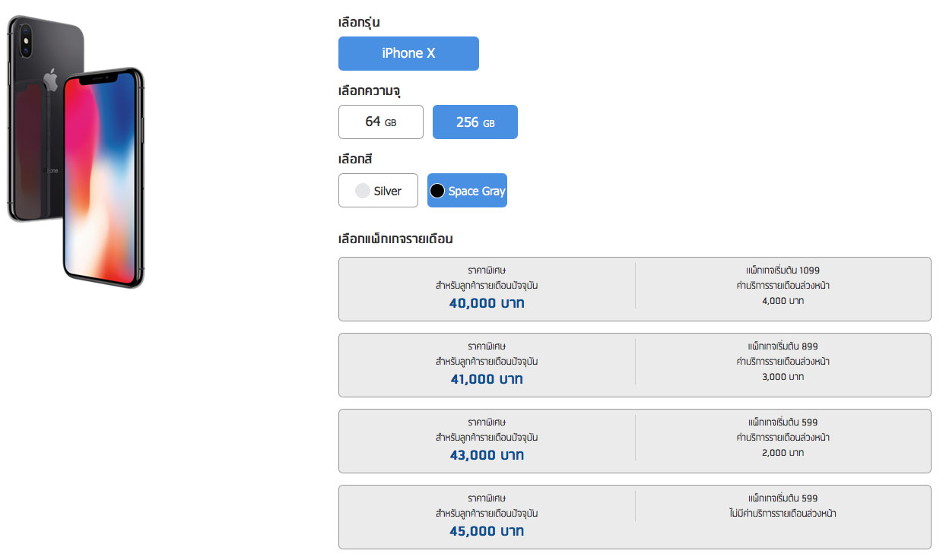Choose the 64 GB capacity option
Image resolution: width=946 pixels, height=560 pixels.
point(380,122)
